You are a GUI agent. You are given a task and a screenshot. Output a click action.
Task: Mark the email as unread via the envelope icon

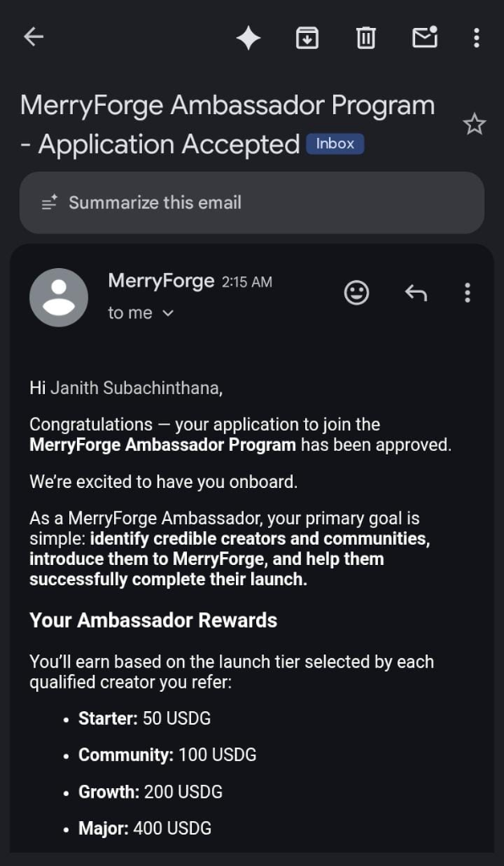pos(425,37)
